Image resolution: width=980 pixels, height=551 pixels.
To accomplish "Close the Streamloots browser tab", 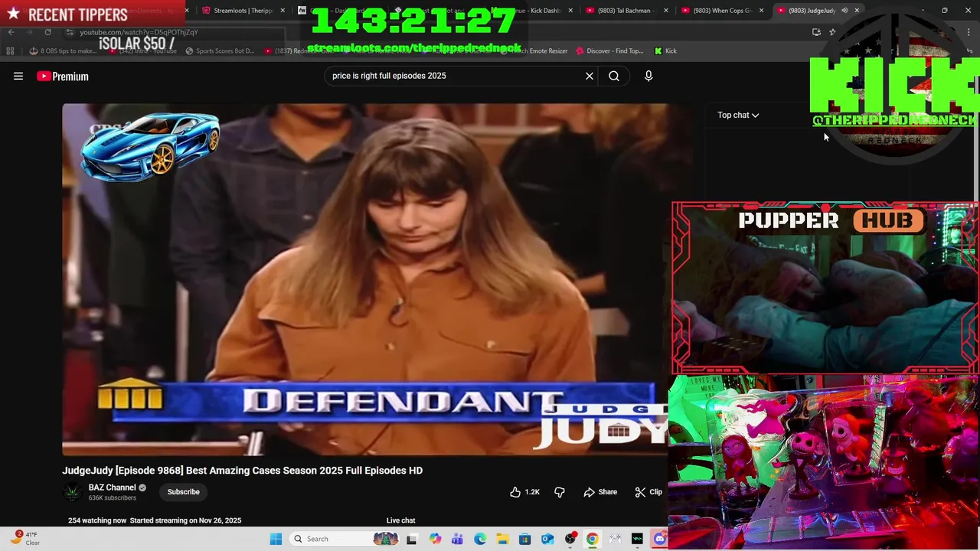I will click(x=283, y=11).
